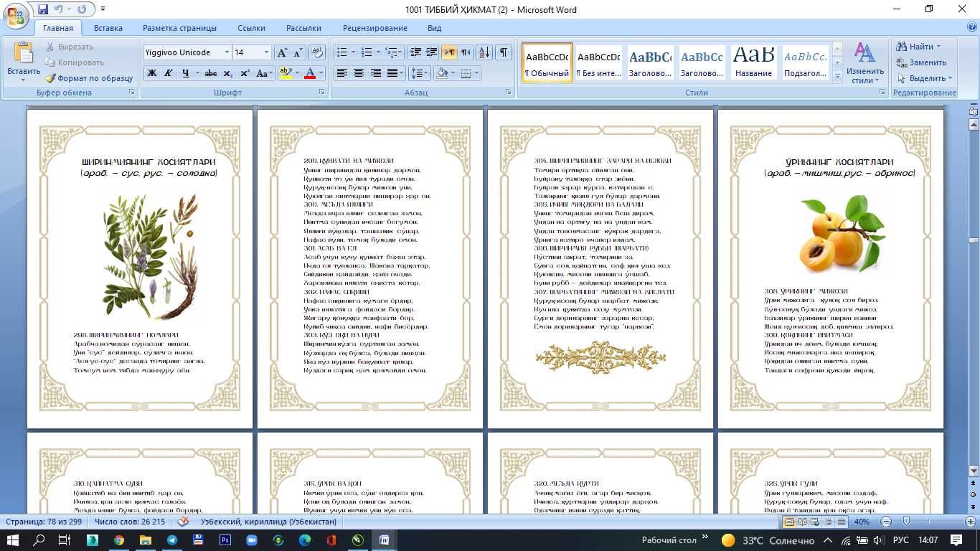980x551 pixels.
Task: Switch to outline view
Action: click(x=829, y=522)
